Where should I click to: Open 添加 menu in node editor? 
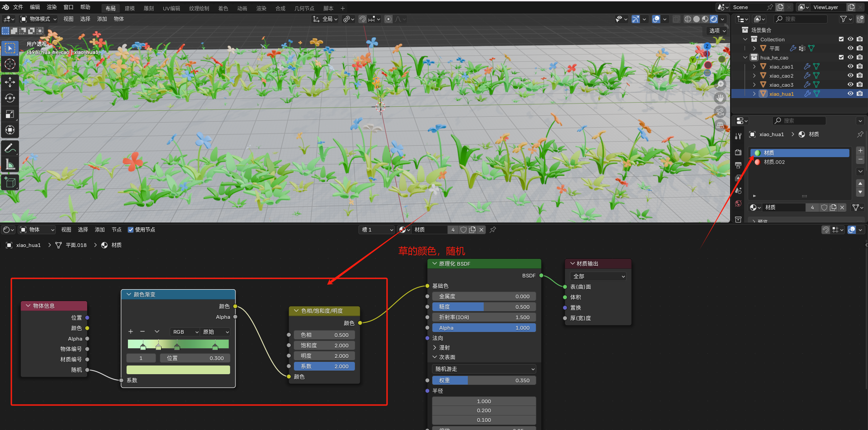(100, 230)
